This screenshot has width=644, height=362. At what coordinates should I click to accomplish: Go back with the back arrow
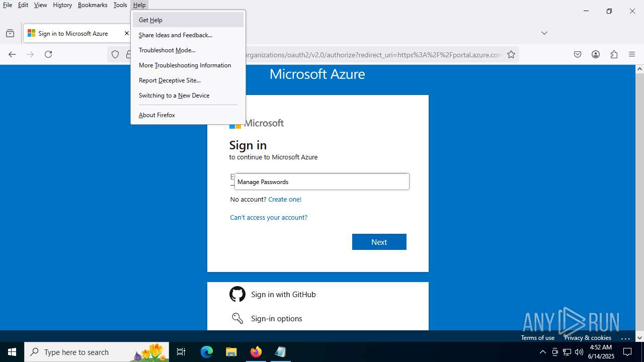pyautogui.click(x=12, y=54)
